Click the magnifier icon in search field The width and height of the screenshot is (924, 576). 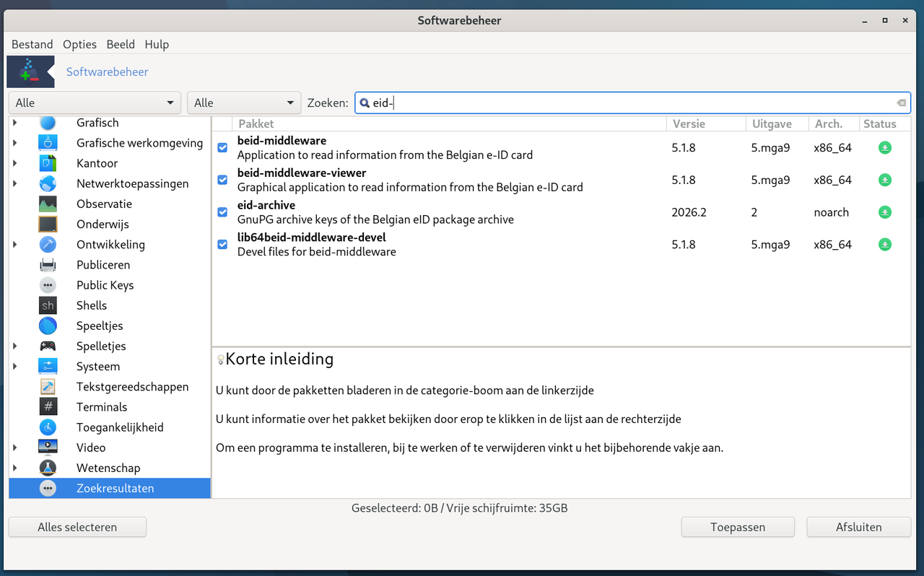(x=365, y=103)
